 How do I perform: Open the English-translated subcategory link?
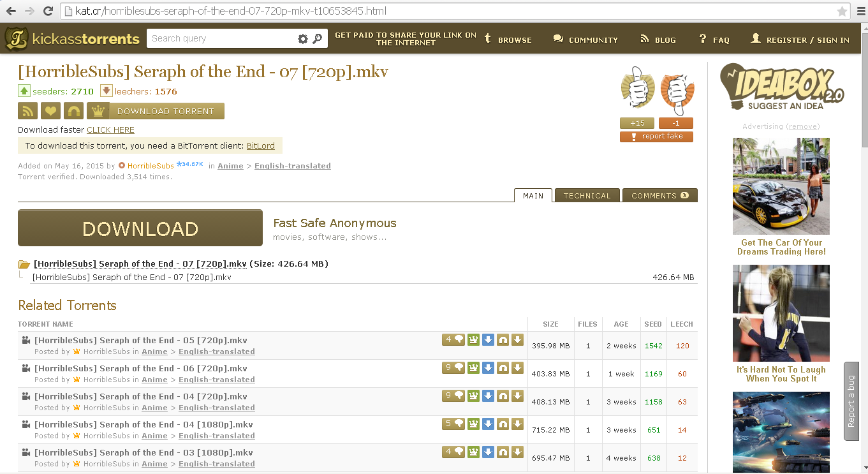(x=292, y=165)
